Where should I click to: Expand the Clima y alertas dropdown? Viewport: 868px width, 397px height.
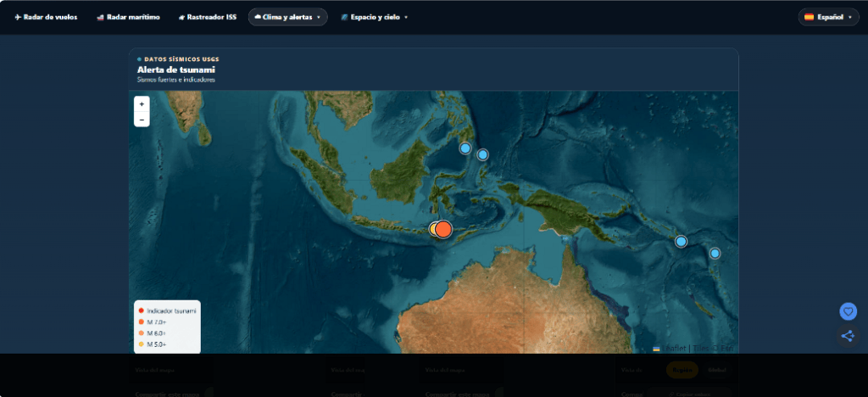288,17
